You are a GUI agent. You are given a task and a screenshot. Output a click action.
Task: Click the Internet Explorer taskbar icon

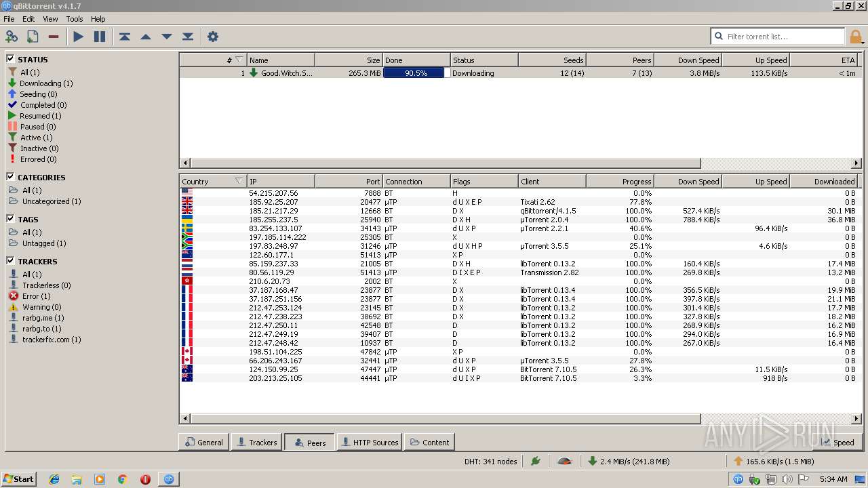pyautogui.click(x=54, y=479)
